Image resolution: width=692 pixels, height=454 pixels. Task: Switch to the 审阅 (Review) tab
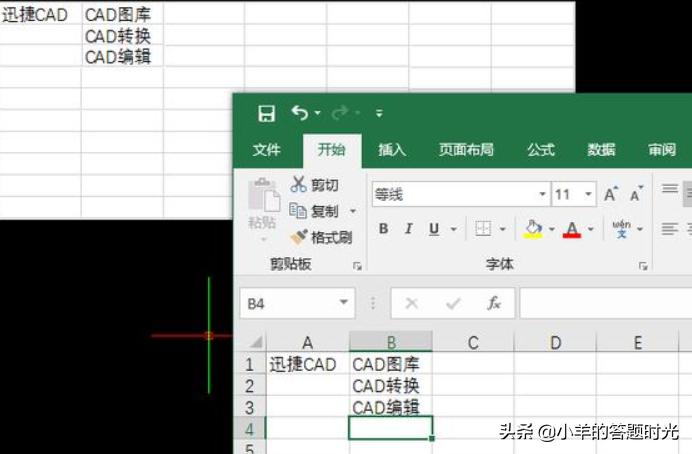point(662,150)
